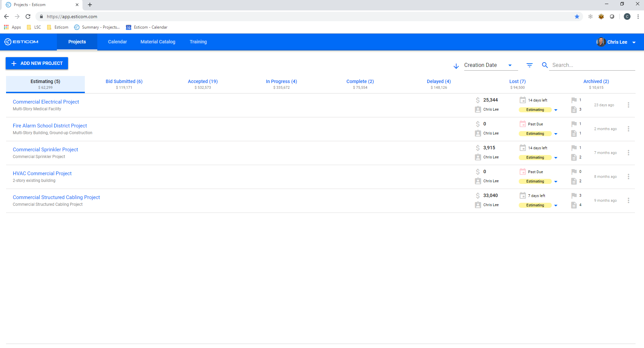Screen dimensions: 644x348
Task: Open the LSC bookmark folder
Action: click(x=34, y=27)
